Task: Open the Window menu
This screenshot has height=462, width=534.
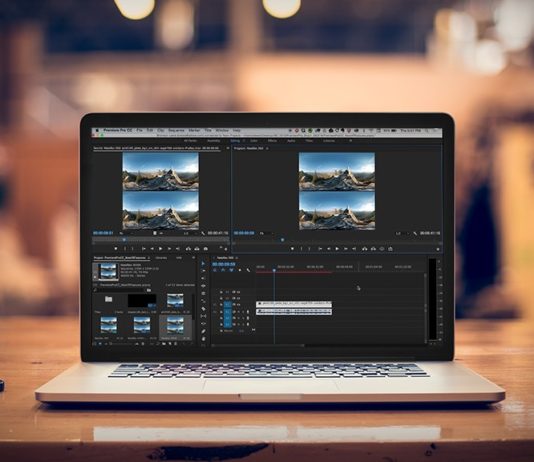Action: coord(222,130)
